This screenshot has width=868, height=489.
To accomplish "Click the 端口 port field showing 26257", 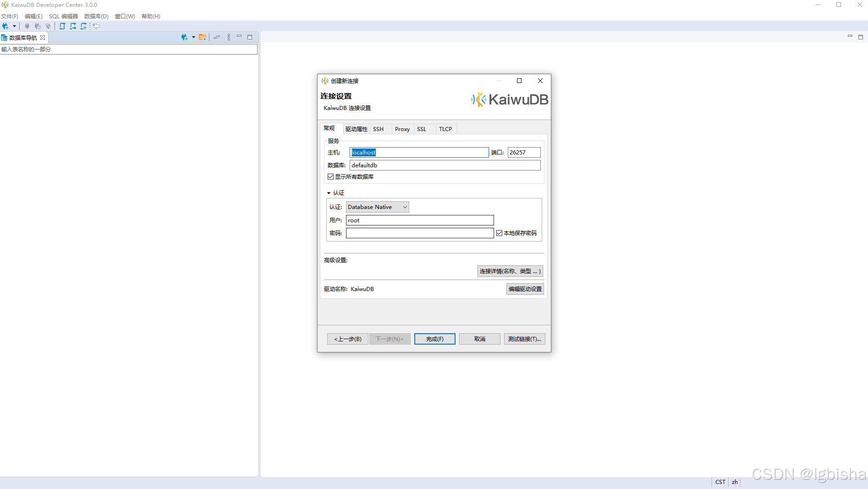I will click(524, 152).
